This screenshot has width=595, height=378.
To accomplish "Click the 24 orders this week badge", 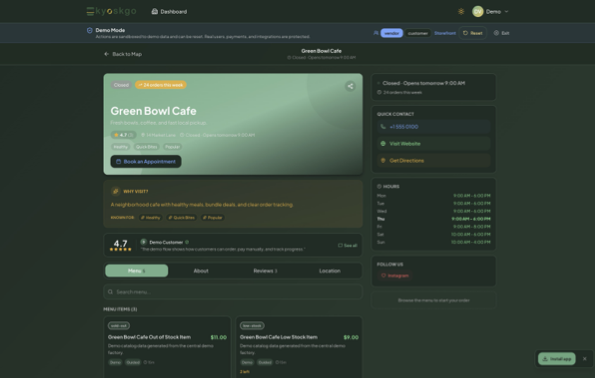I will 161,85.
